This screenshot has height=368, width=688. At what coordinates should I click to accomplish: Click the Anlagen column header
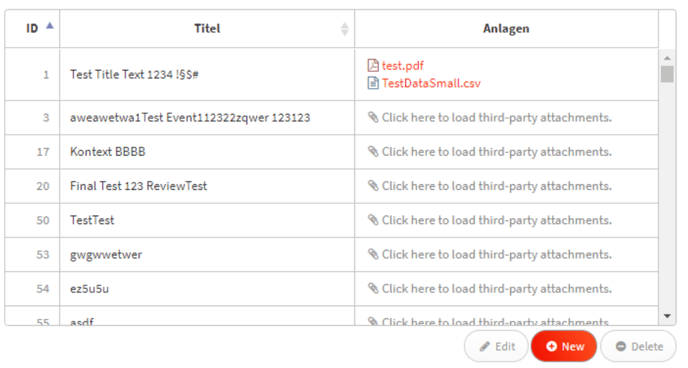pos(506,29)
